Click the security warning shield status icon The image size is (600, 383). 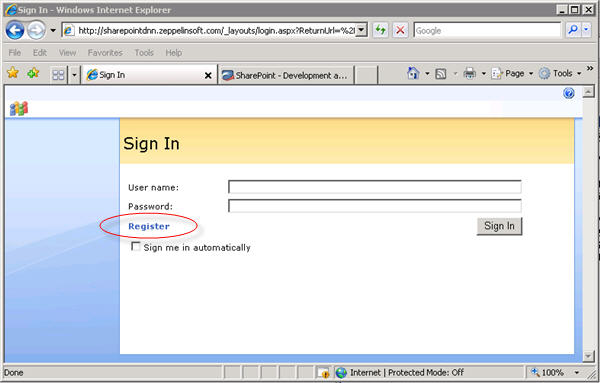click(324, 373)
